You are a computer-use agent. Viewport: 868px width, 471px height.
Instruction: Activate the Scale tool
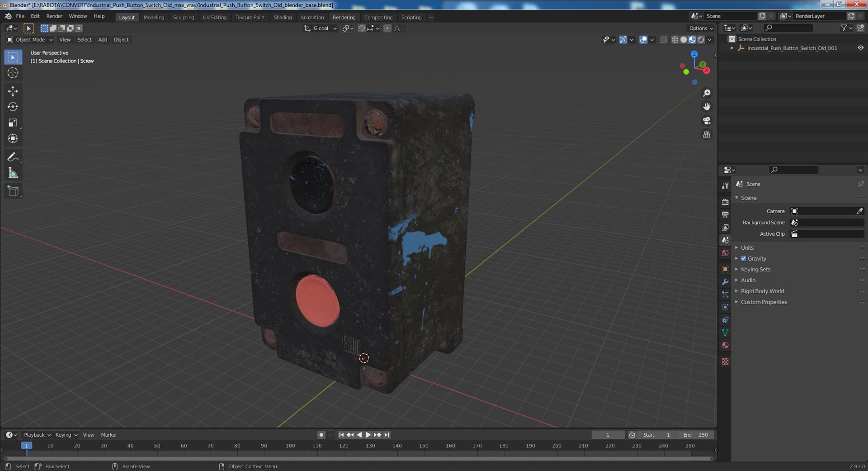(x=13, y=123)
